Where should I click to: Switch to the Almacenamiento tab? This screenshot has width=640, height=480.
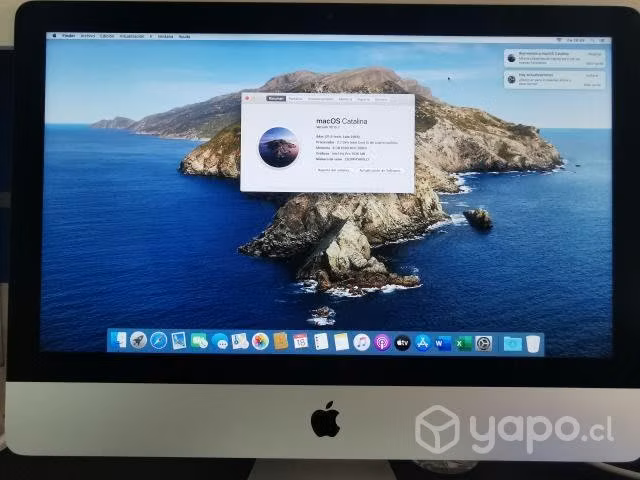(320, 99)
